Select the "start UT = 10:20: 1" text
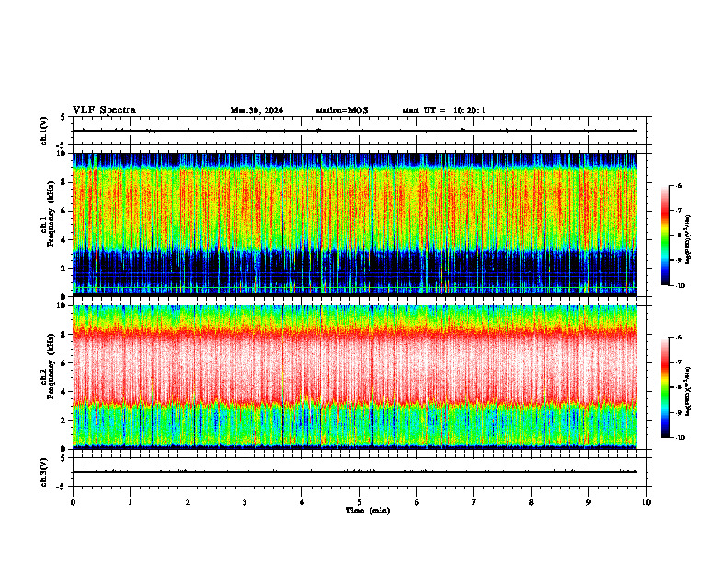The image size is (728, 563). point(444,110)
